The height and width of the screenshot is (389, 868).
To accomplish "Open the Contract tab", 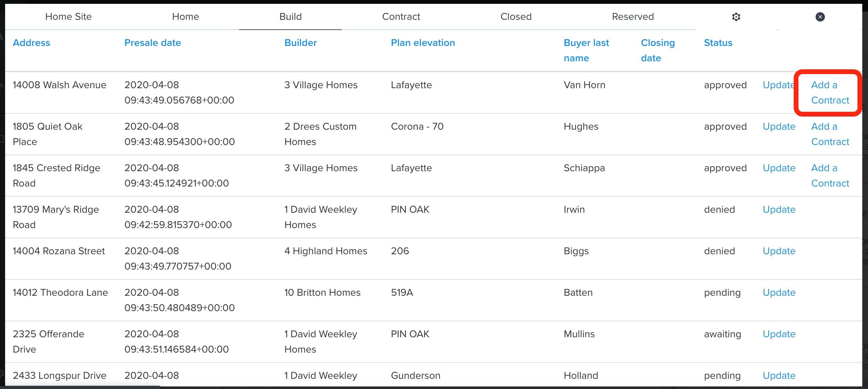I will [401, 17].
